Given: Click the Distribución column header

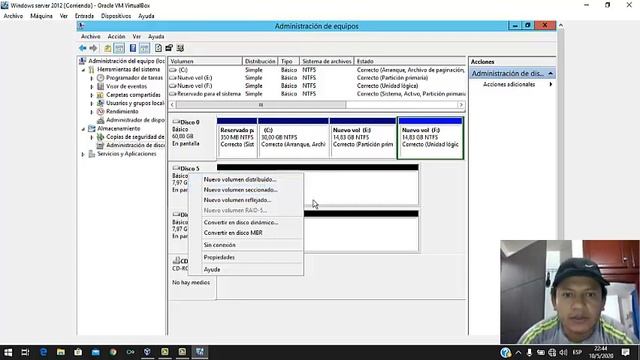Looking at the screenshot, I should tap(260, 61).
